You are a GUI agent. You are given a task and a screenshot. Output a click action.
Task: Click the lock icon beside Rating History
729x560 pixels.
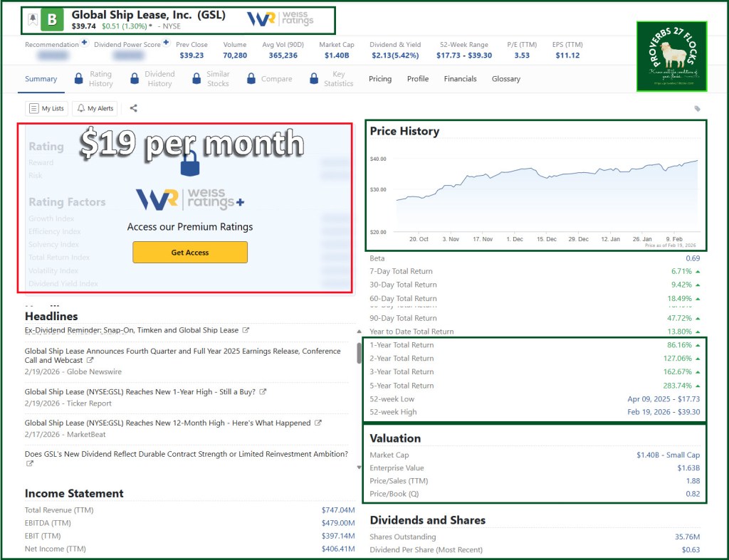[79, 79]
